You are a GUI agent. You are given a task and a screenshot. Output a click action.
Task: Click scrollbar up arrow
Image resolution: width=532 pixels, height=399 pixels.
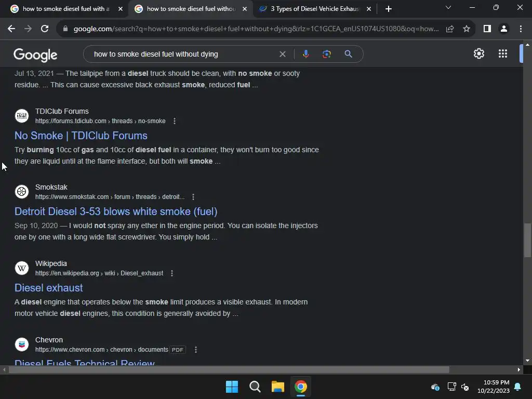527,45
